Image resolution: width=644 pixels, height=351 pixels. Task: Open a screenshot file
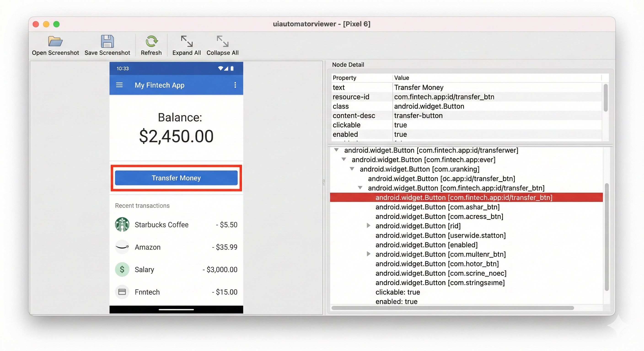click(55, 45)
